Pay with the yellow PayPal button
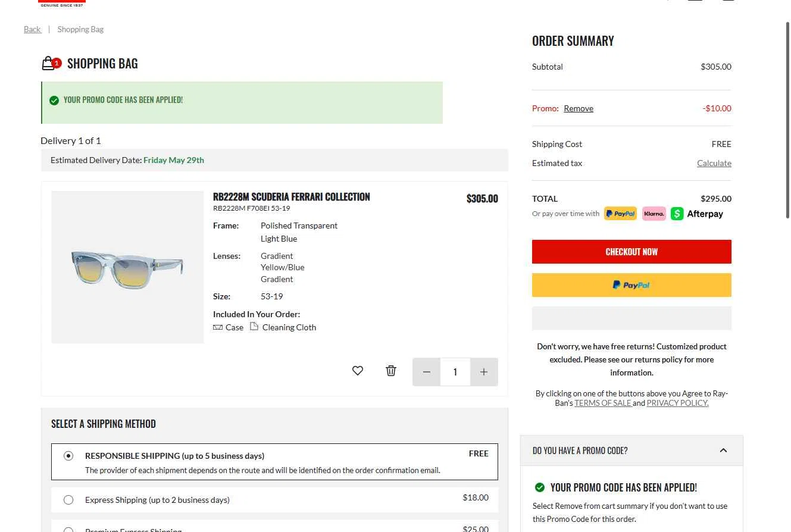Image resolution: width=791 pixels, height=532 pixels. [x=631, y=285]
